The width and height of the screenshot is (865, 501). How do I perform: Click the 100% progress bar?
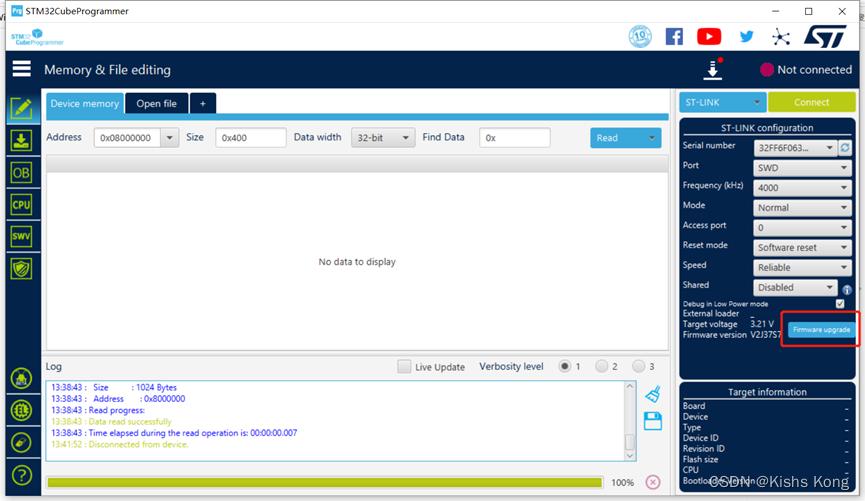[324, 482]
